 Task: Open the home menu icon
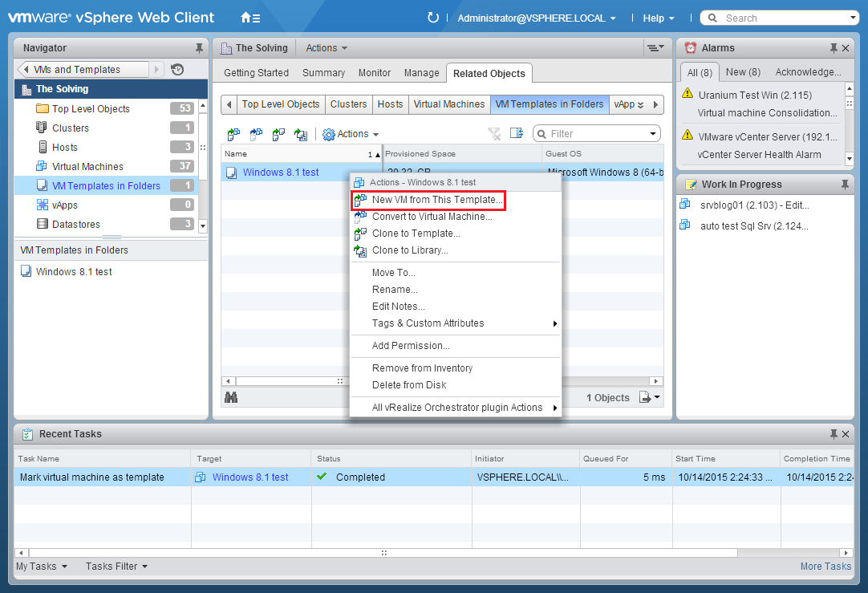click(x=250, y=18)
